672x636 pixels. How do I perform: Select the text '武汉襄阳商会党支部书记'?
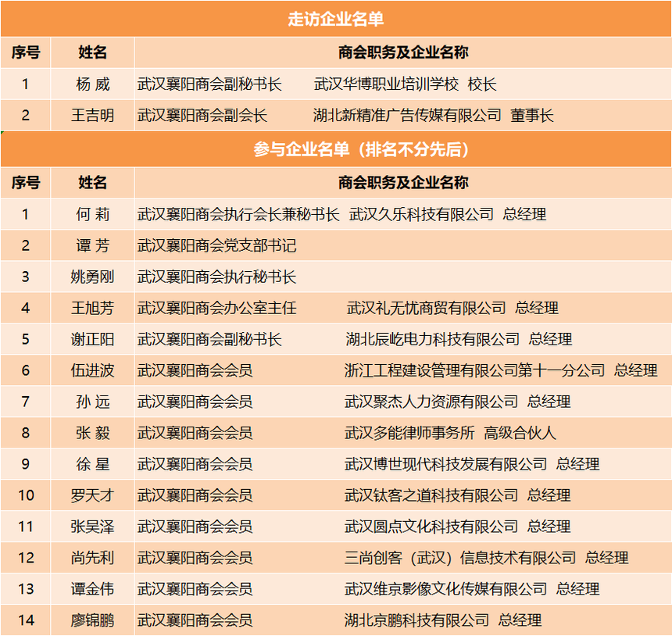pos(217,245)
